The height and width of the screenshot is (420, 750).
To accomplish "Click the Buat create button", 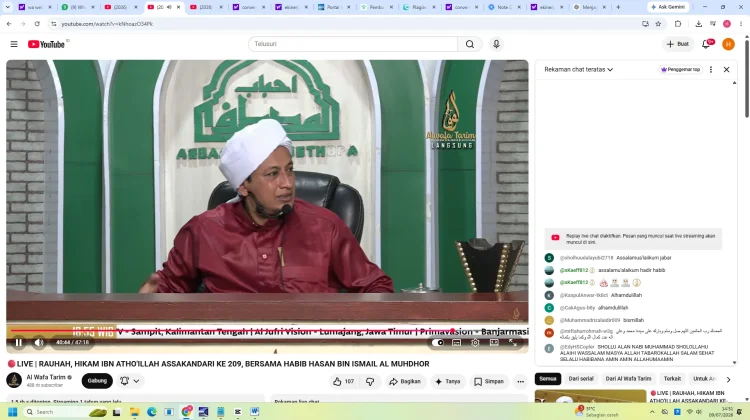I will tap(678, 44).
